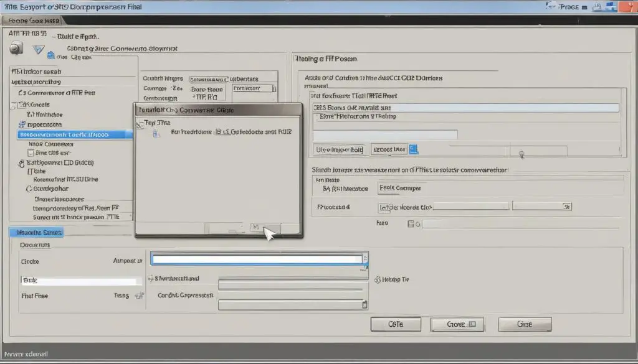
Task: Toggle the checkbox in left tree below highlighted row
Action: [x=31, y=153]
